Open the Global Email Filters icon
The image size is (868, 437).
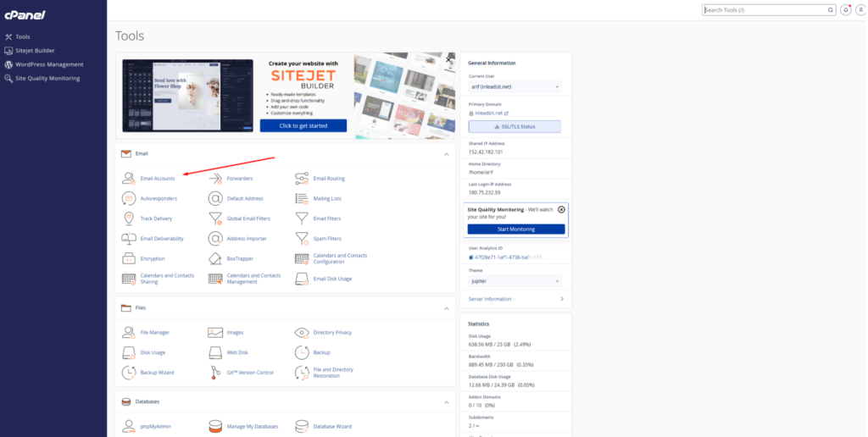pos(214,218)
